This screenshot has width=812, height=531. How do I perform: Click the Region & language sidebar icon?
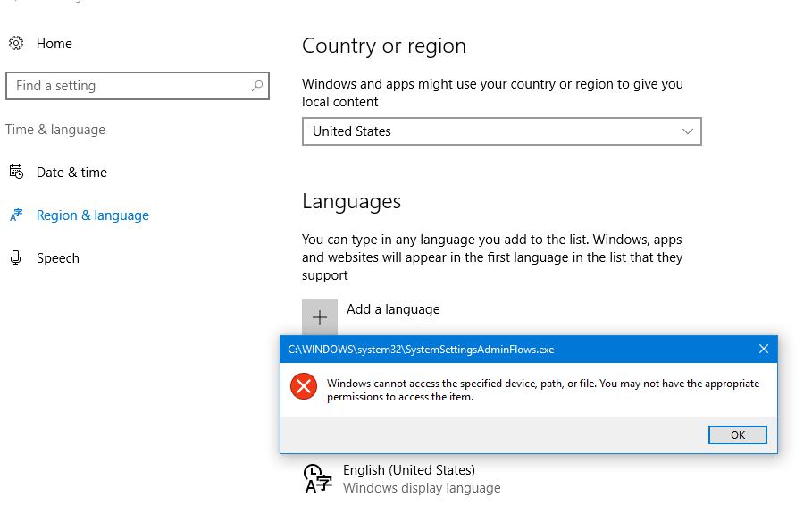[15, 215]
